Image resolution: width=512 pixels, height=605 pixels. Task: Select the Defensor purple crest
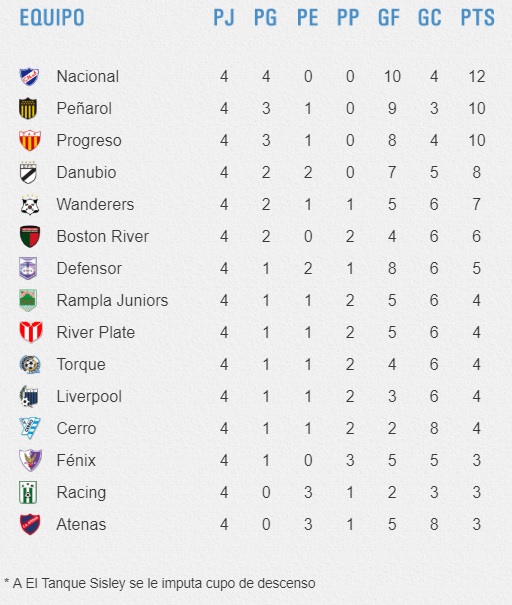point(28,269)
